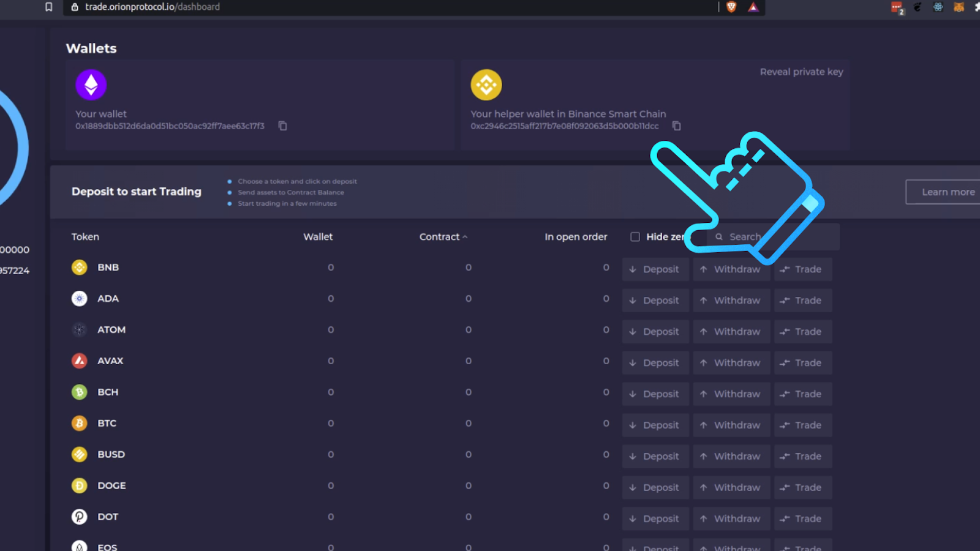Image resolution: width=980 pixels, height=551 pixels.
Task: Click the Binance Smart Chain logo
Action: (486, 84)
